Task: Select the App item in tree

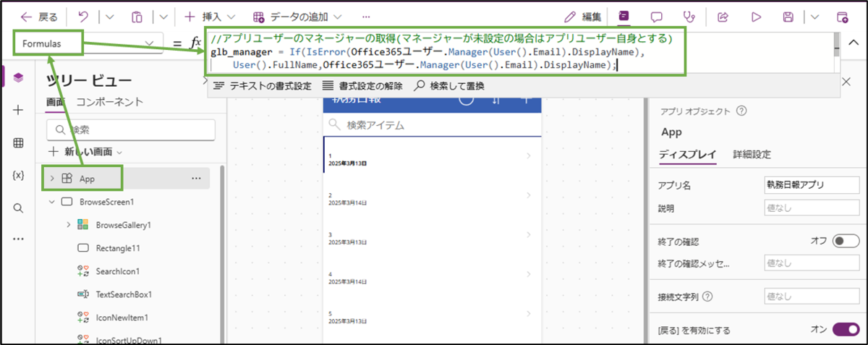Action: (x=88, y=178)
